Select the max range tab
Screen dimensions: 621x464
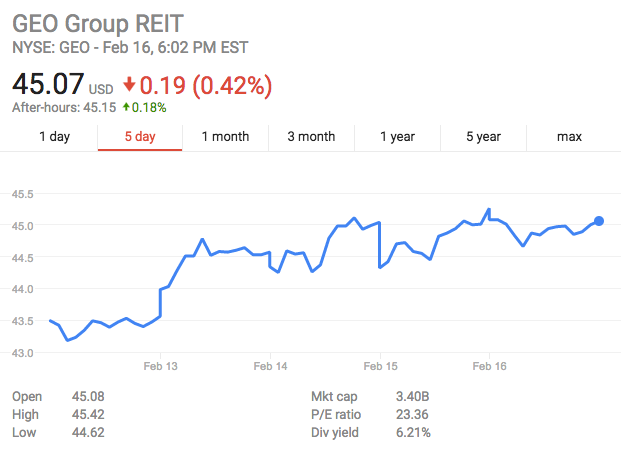tap(569, 137)
